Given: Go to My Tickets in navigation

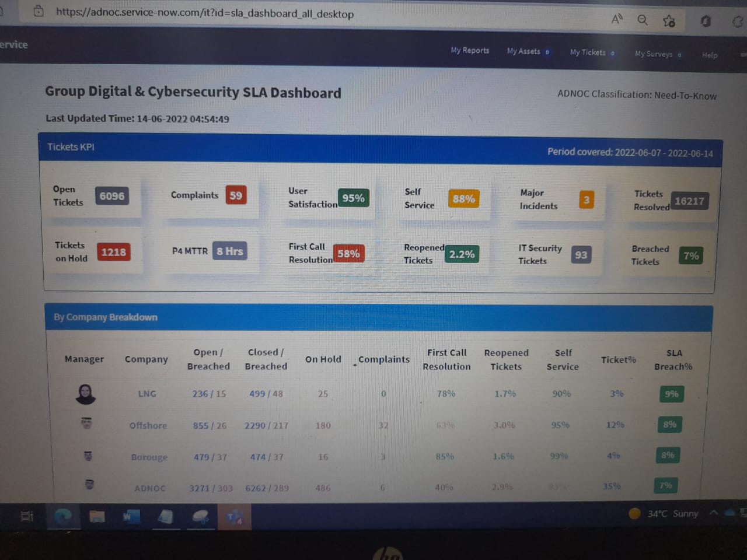Looking at the screenshot, I should pyautogui.click(x=588, y=52).
